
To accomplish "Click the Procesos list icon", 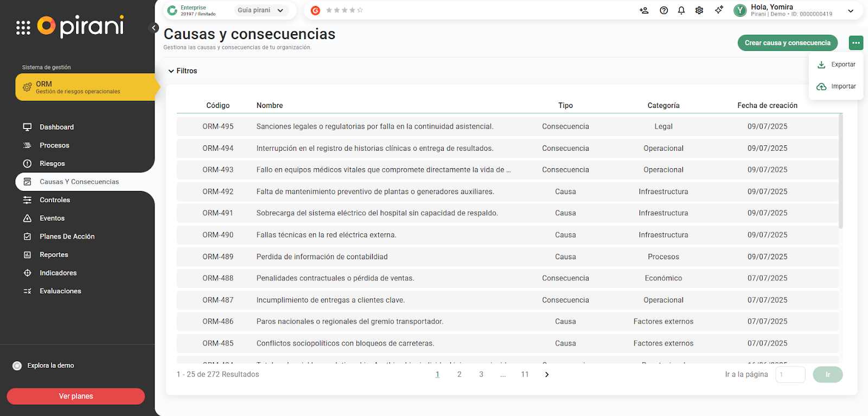I will [x=27, y=145].
